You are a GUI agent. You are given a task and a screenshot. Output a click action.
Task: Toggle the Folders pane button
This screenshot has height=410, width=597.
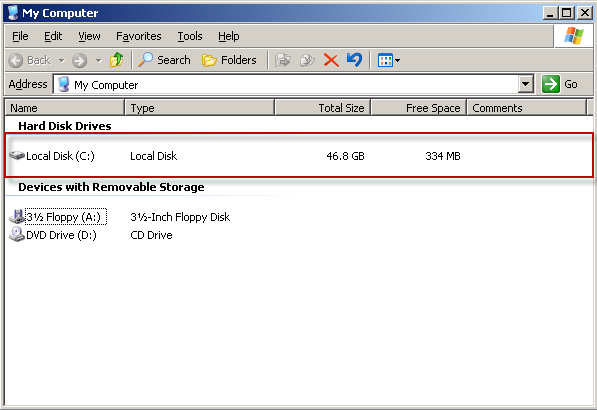229,60
